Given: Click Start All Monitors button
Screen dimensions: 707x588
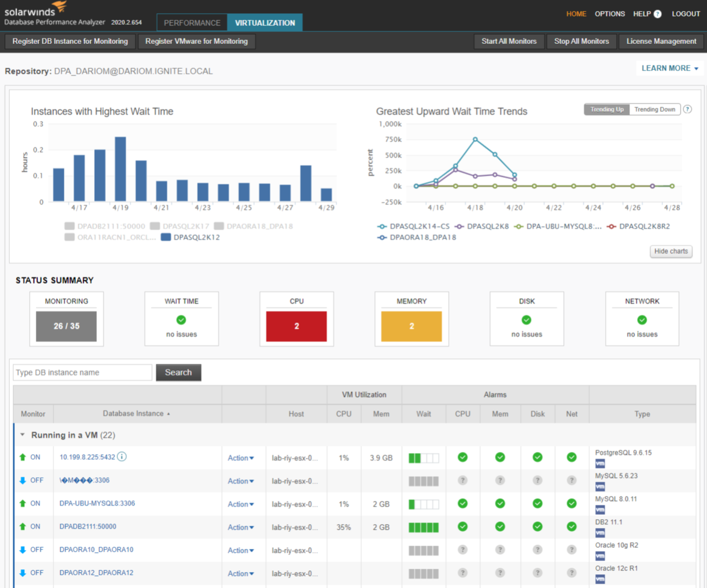Looking at the screenshot, I should click(509, 41).
